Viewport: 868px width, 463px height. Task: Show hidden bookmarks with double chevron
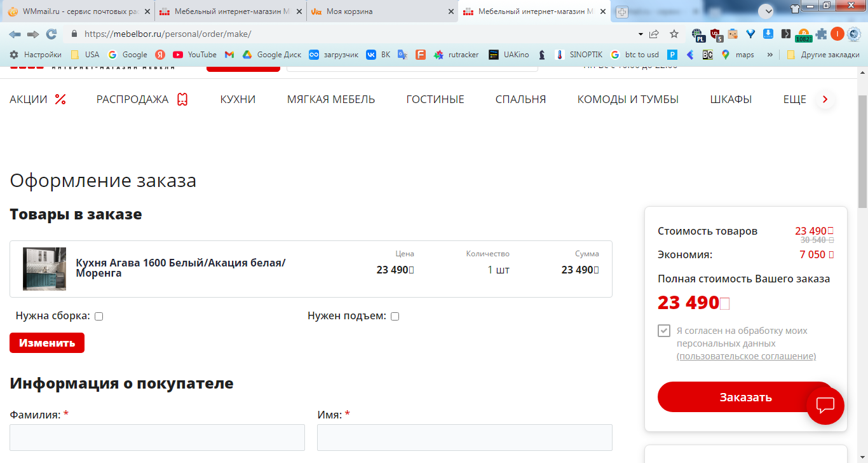(770, 55)
